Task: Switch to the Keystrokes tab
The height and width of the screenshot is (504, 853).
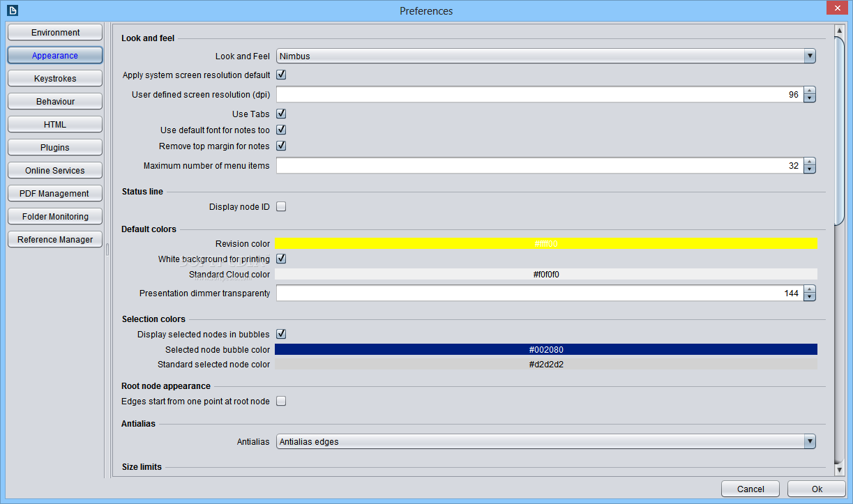Action: [55, 79]
